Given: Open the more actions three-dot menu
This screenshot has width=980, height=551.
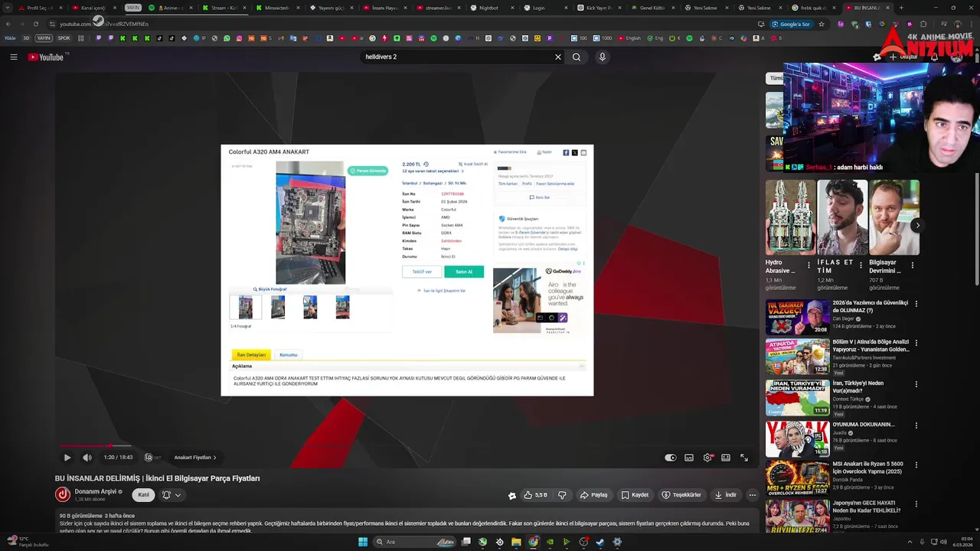Looking at the screenshot, I should (753, 495).
